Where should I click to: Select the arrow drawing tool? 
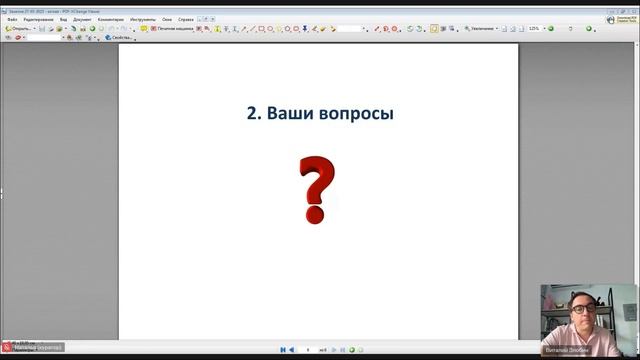[x=244, y=29]
